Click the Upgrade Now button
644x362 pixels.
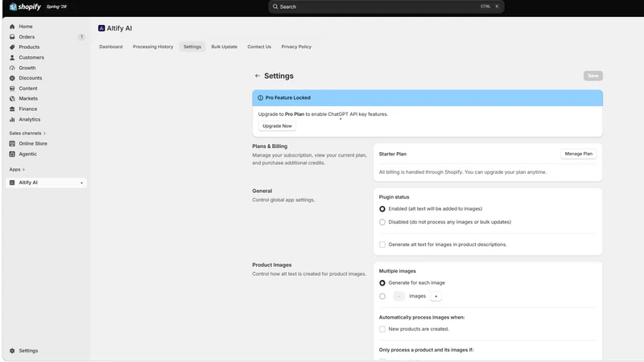[x=277, y=126]
